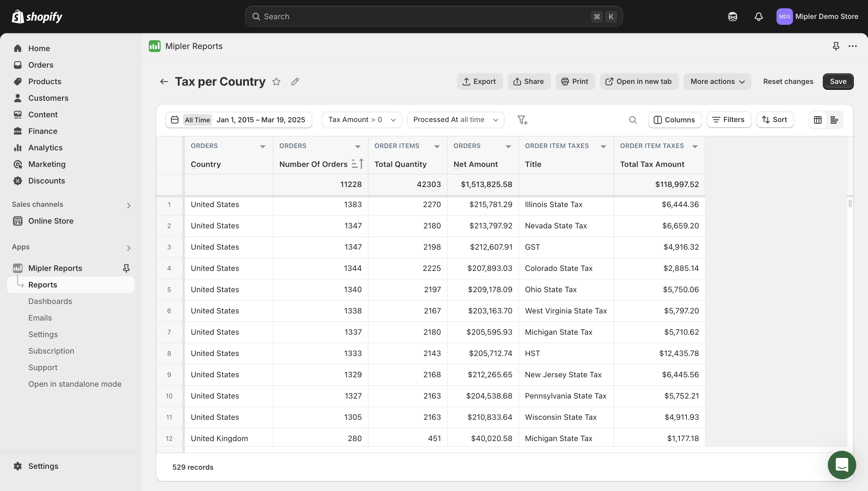Open table search magnifier icon
Screen dimensions: 868x491
[633, 120]
